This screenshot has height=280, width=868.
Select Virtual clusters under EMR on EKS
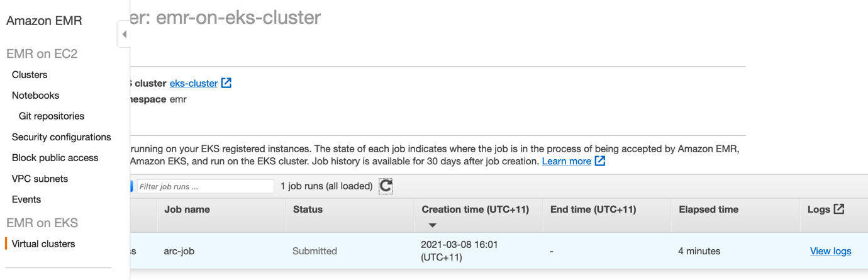(x=43, y=244)
